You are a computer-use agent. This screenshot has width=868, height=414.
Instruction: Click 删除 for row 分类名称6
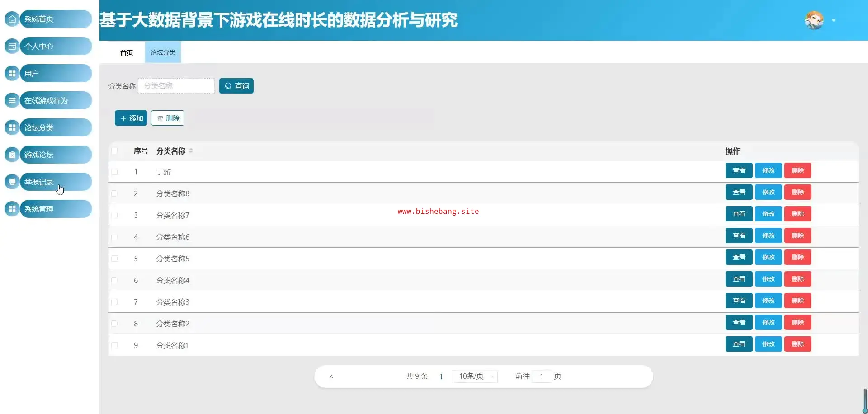[798, 235]
